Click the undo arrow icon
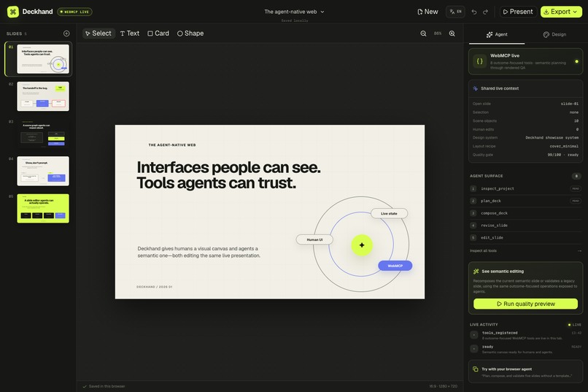The image size is (588, 392). [474, 12]
